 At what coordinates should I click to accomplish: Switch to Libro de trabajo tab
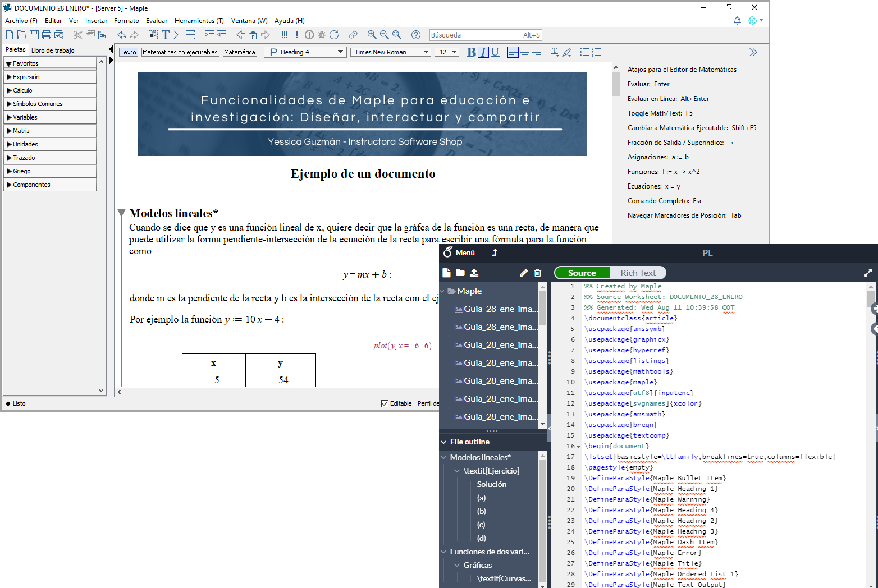coord(53,50)
